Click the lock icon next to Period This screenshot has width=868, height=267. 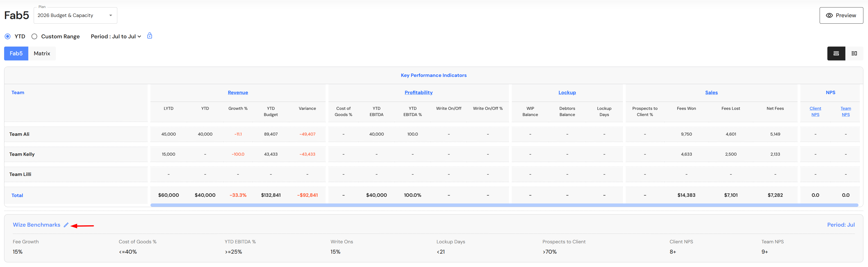point(150,36)
